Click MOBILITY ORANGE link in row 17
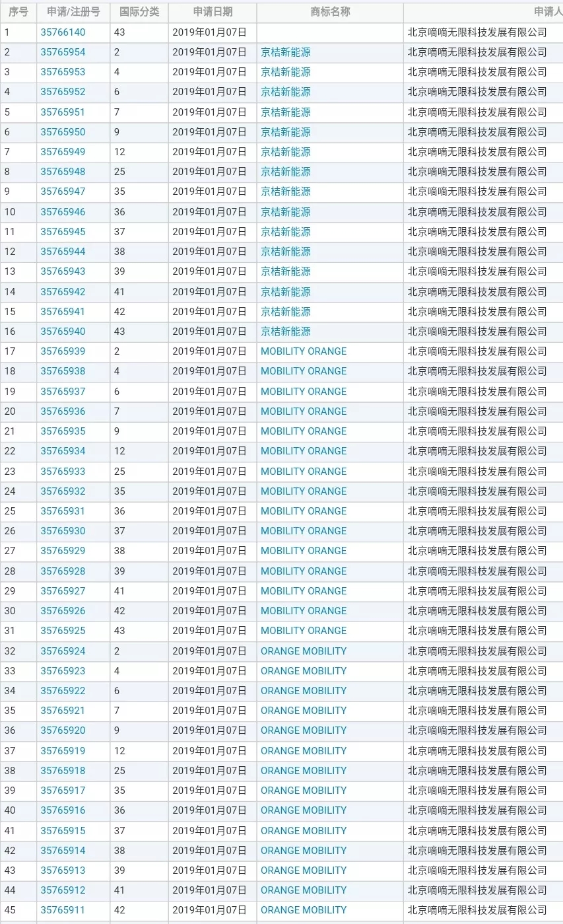Viewport: 563px width, 924px height. 303,351
